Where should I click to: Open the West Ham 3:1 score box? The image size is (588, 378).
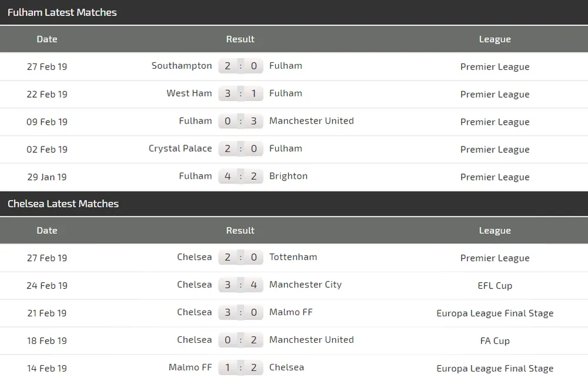point(240,94)
